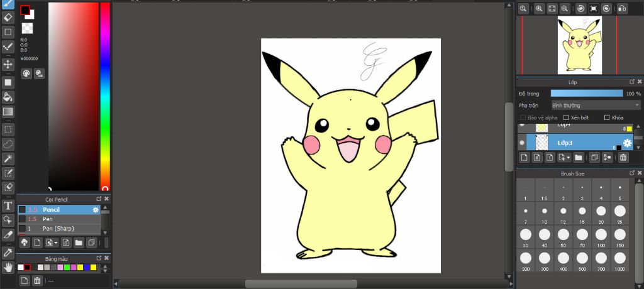The width and height of the screenshot is (644, 289).
Task: Select the Lasso tool
Action: [x=8, y=144]
